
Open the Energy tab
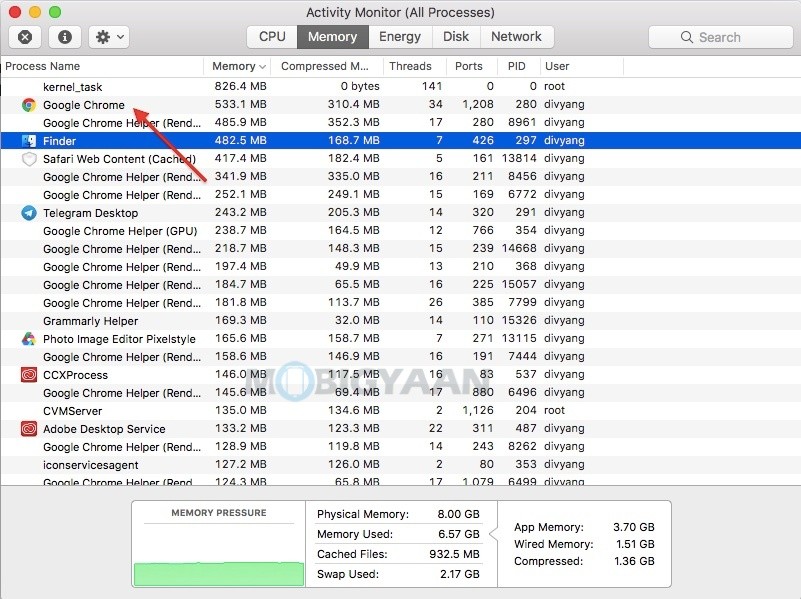click(x=400, y=37)
